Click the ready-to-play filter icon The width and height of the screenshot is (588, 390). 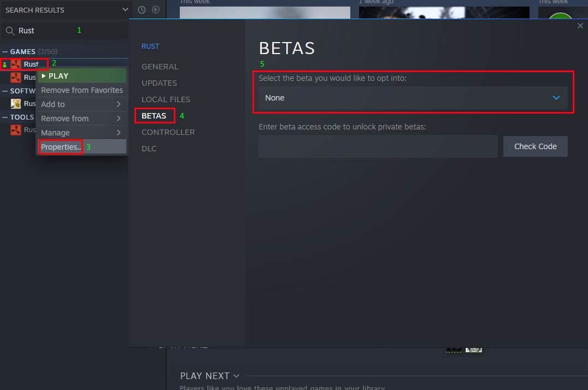pos(156,10)
